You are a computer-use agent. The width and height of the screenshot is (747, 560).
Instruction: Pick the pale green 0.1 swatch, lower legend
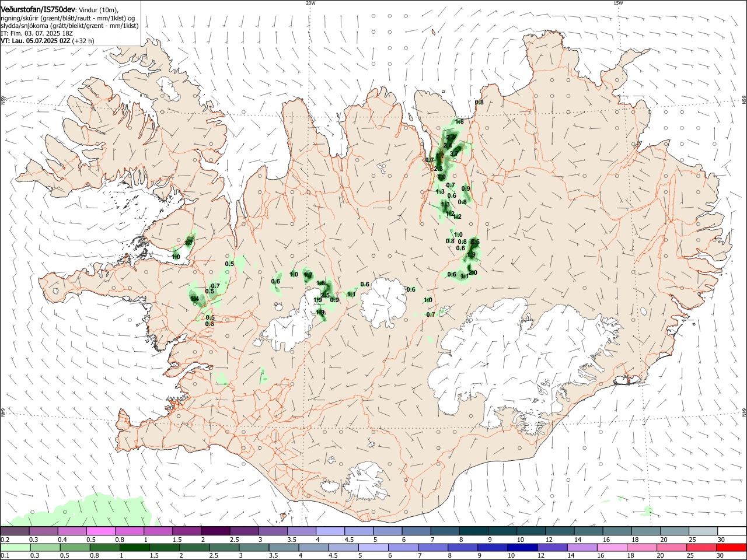tap(15, 547)
